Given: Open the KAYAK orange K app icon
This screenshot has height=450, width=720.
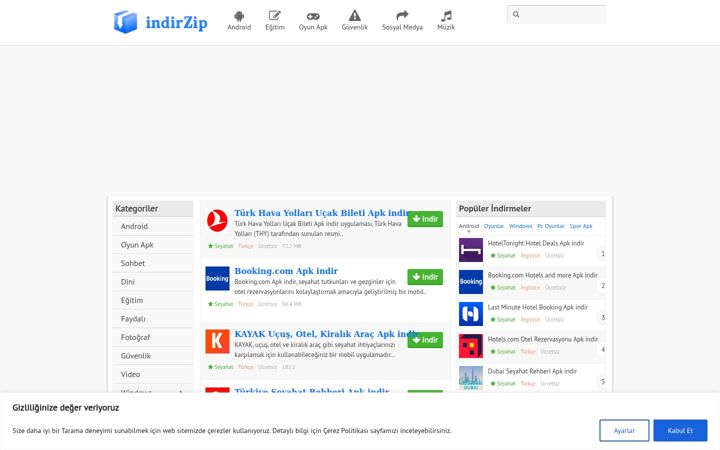Looking at the screenshot, I should click(217, 341).
